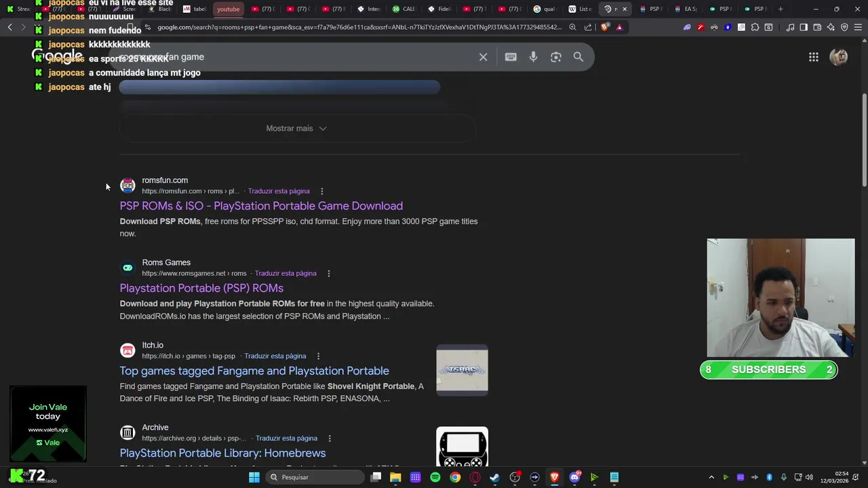
Task: Open the Brave VPN shield icon
Action: (844, 27)
